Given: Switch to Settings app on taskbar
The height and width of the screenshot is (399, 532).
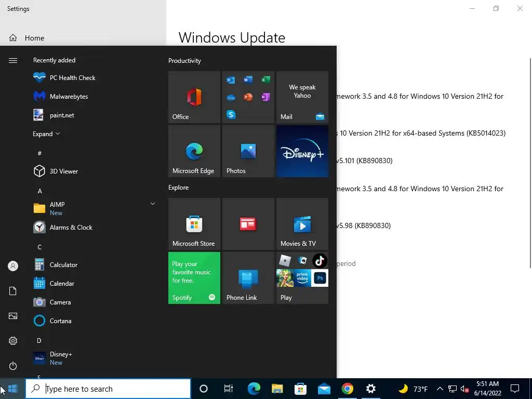Looking at the screenshot, I should [x=371, y=389].
